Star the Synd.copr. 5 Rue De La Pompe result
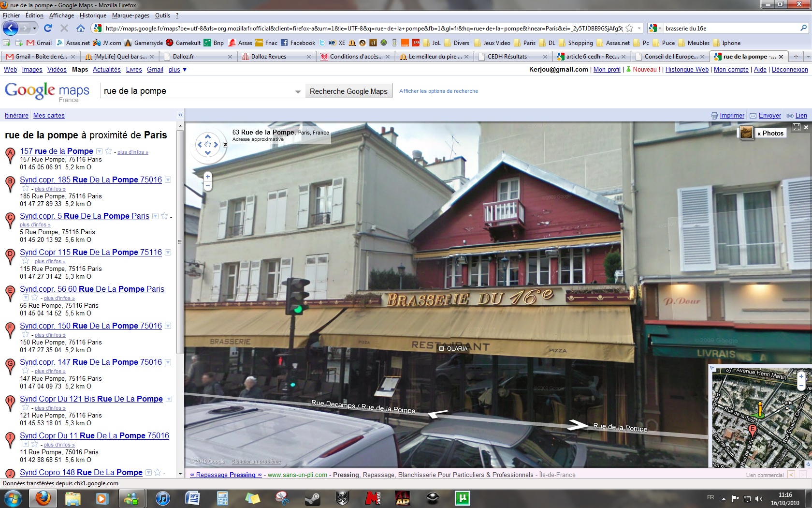The image size is (812, 508). tap(164, 216)
